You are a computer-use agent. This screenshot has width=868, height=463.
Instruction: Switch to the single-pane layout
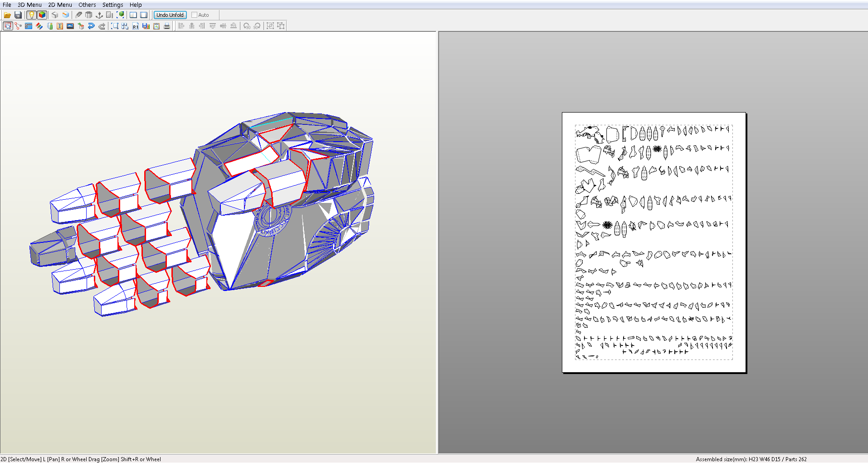[x=144, y=15]
